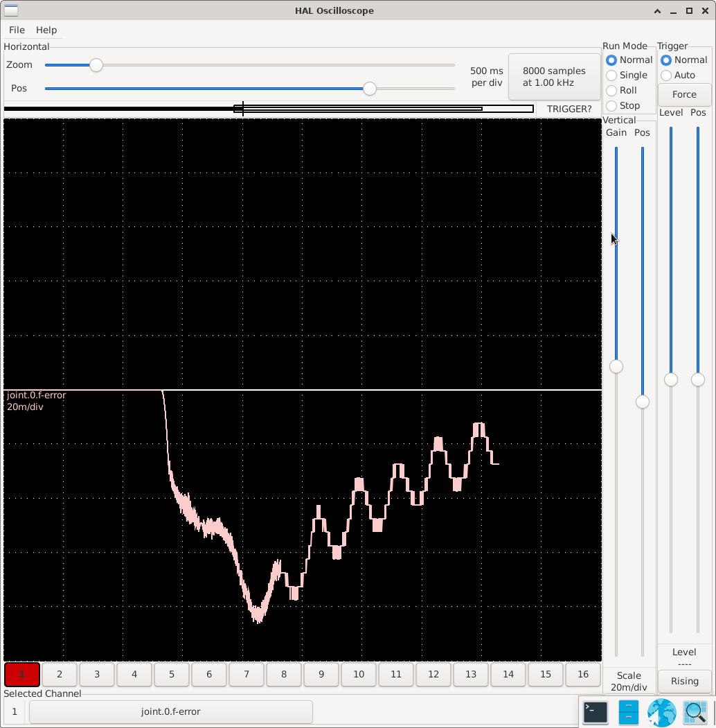Select channel 1 button
The image size is (716, 728).
click(21, 675)
